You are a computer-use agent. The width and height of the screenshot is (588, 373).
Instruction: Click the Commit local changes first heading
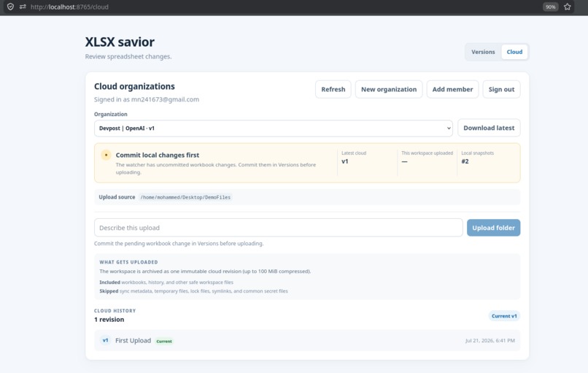(x=157, y=155)
